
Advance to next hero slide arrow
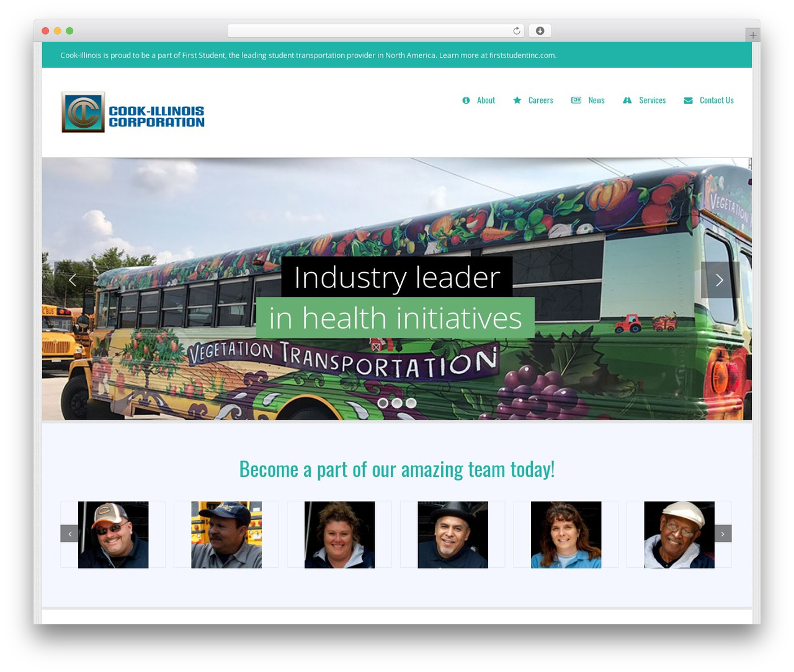pos(720,280)
